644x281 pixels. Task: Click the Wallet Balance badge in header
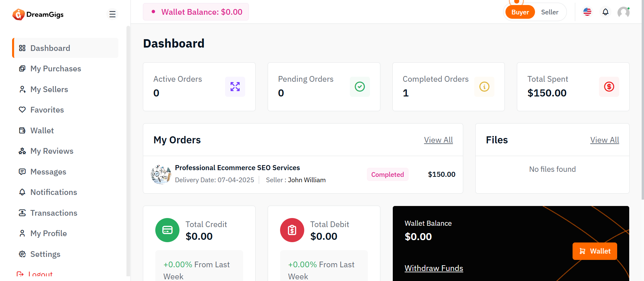pos(196,12)
